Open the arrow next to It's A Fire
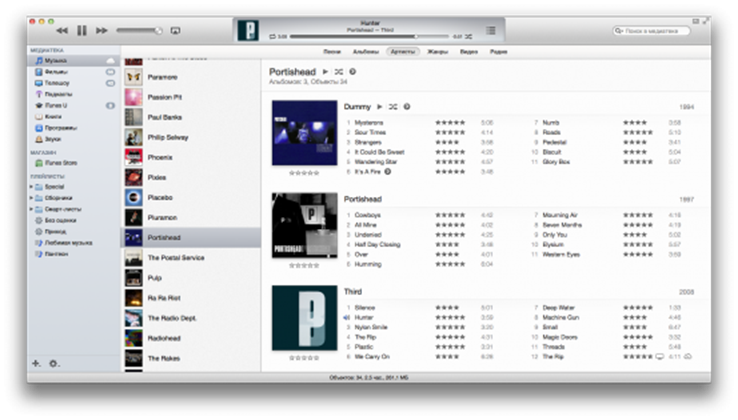The image size is (738, 420). pyautogui.click(x=388, y=172)
